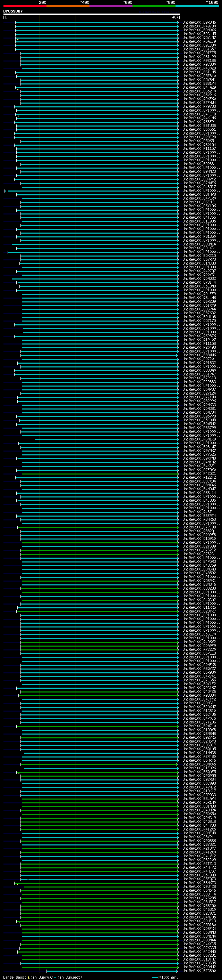Viewport: 222px width, 980px height.
Task: Select hit UniRef100_B9RBH6
Action: pos(199,23)
